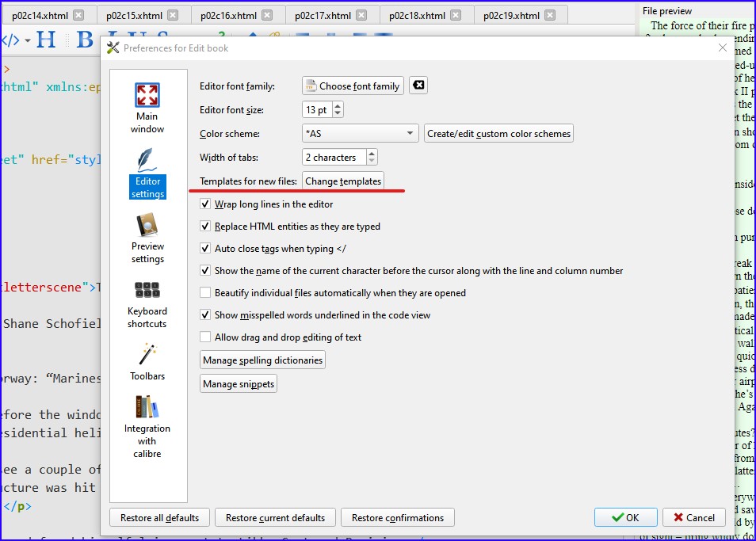Screen dimensions: 756x541
Task: Increase the editor font size
Action: point(338,106)
